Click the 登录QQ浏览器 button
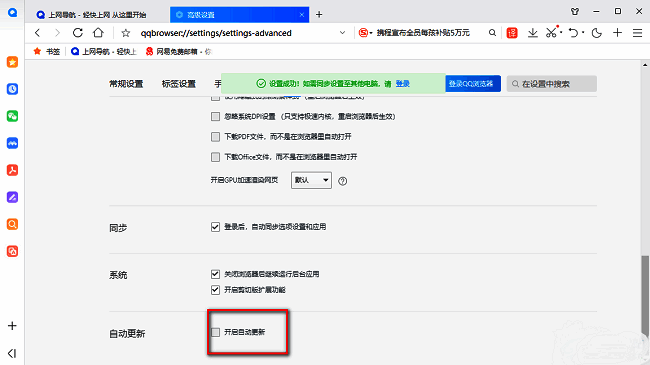650x365 pixels. [473, 84]
